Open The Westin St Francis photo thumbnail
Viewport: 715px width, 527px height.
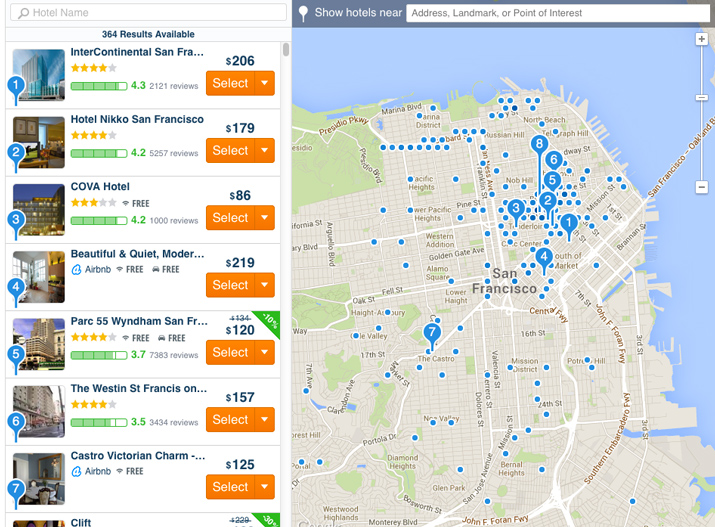pyautogui.click(x=39, y=411)
